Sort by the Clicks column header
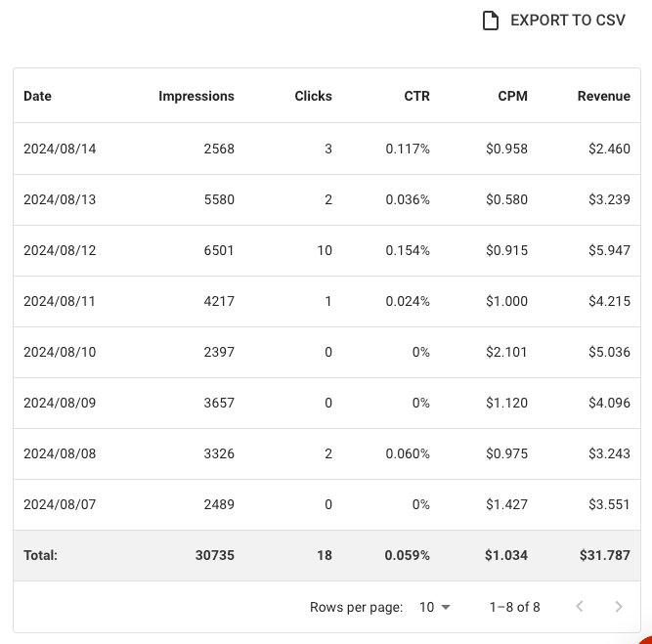The width and height of the screenshot is (652, 644). coord(313,96)
